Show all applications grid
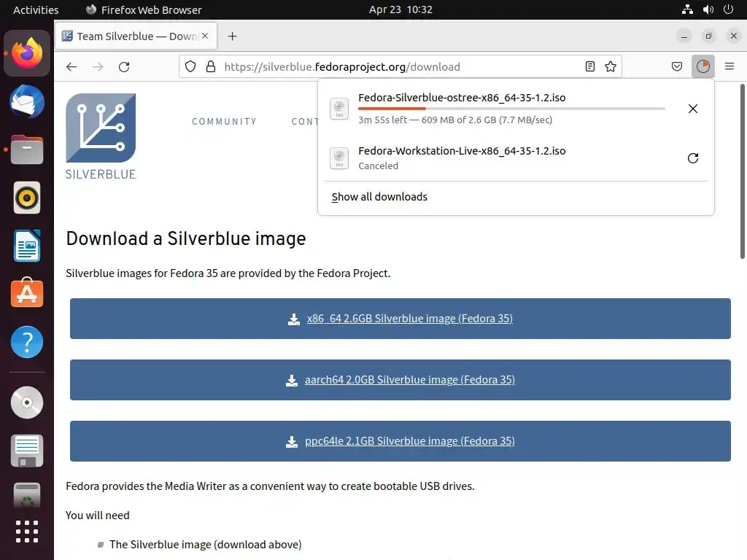The height and width of the screenshot is (560, 747). tap(27, 532)
